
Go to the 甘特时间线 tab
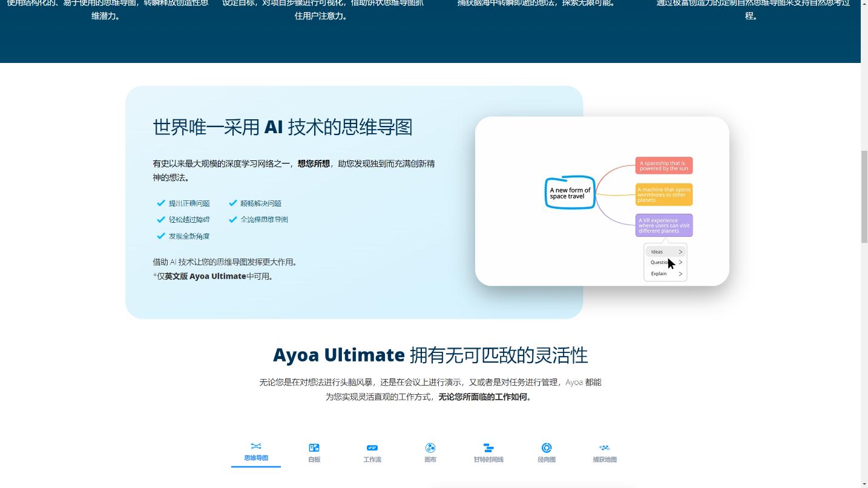tap(488, 453)
